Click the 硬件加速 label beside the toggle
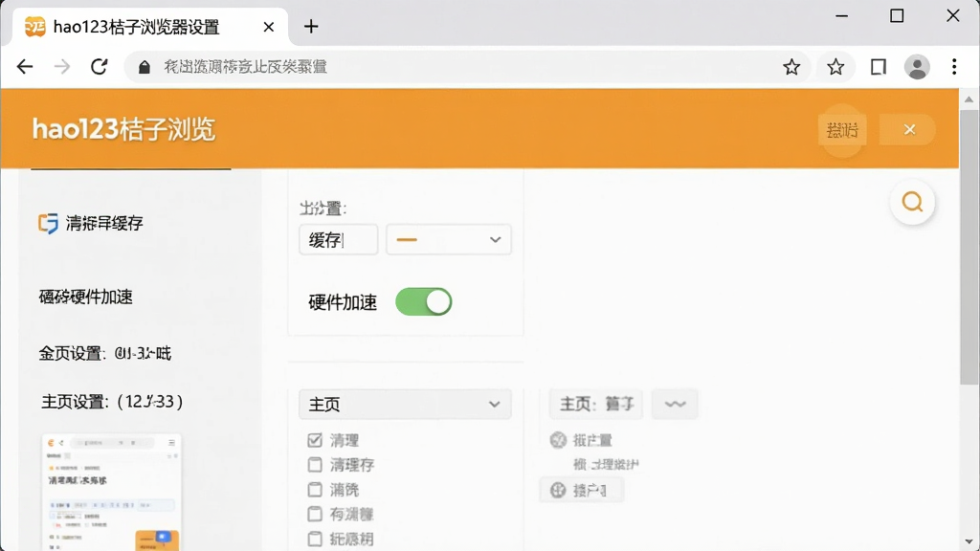Screen dimensions: 980x551 (343, 302)
